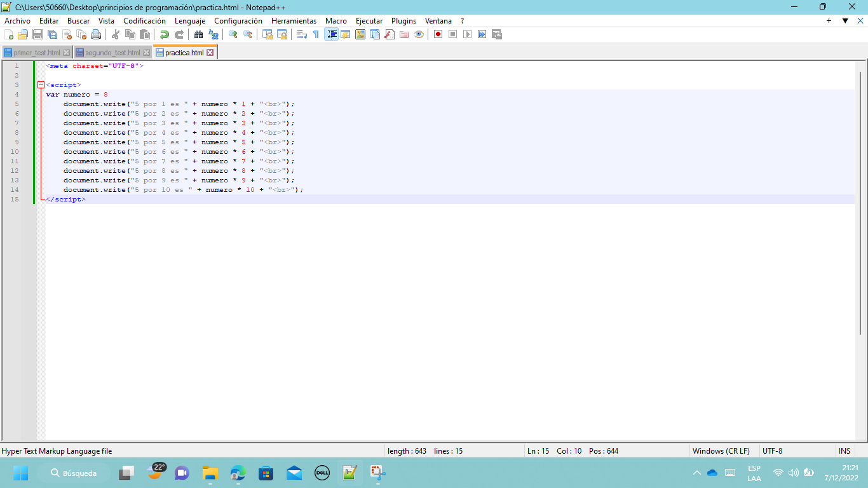The height and width of the screenshot is (488, 868).
Task: Toggle synchronized vertical scrolling icon
Action: tap(268, 34)
